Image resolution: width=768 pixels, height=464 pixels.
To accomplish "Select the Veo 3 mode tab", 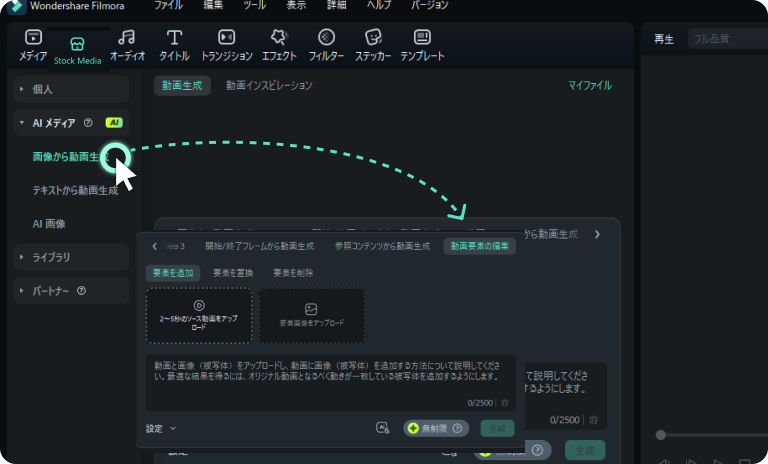I will point(175,246).
